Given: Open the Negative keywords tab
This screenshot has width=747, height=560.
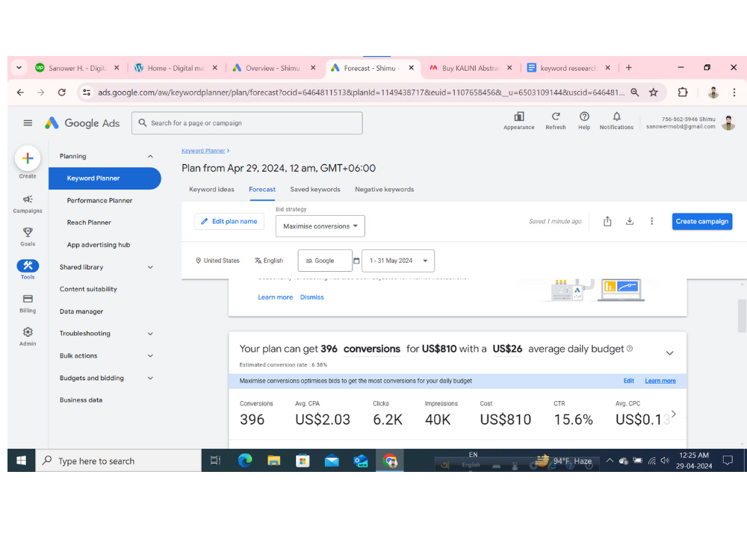Looking at the screenshot, I should tap(384, 190).
